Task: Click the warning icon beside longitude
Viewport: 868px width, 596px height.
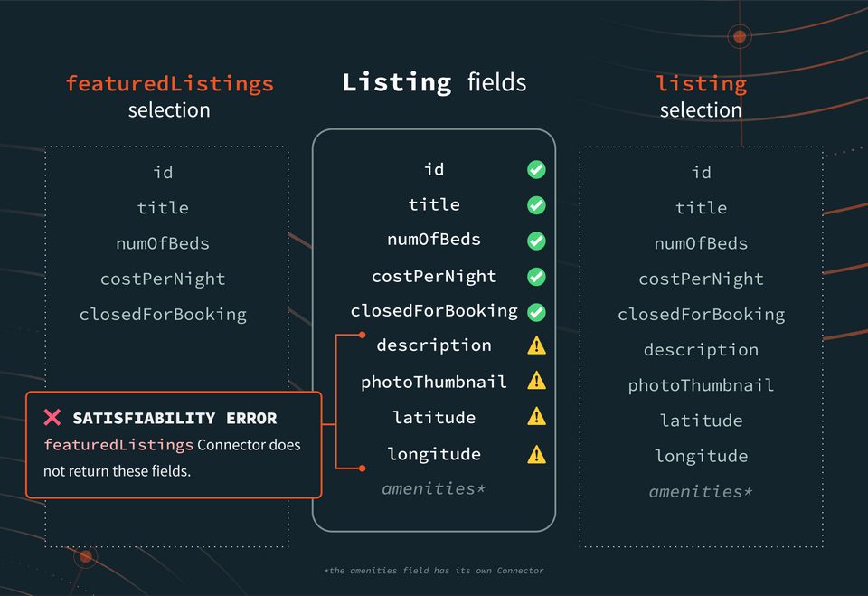Action: point(536,455)
